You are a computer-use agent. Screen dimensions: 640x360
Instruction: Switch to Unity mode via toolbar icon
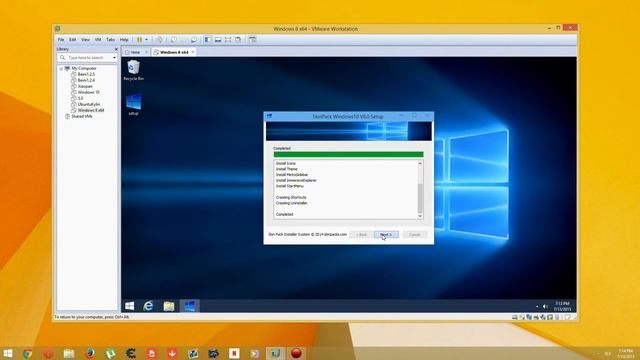point(238,40)
